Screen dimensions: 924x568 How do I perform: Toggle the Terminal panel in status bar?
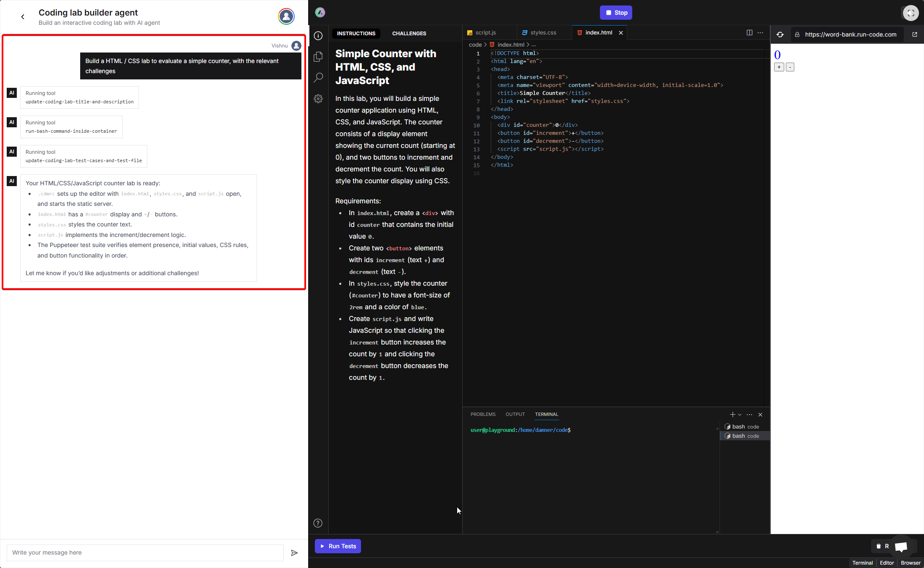pos(862,563)
